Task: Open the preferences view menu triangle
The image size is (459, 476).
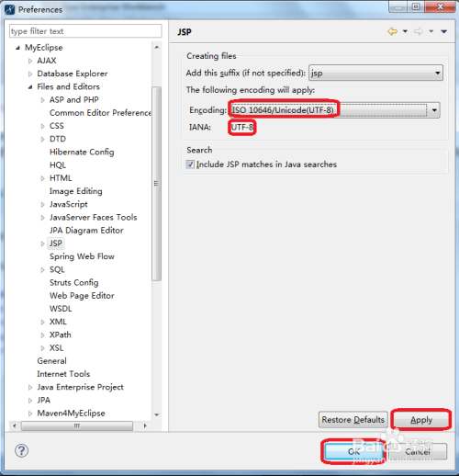Action: tap(443, 31)
